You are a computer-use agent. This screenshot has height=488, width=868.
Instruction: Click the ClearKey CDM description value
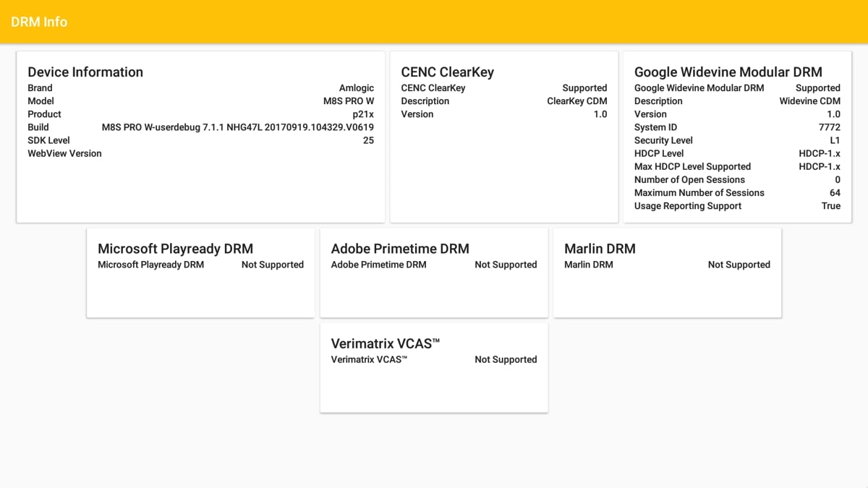pos(577,101)
